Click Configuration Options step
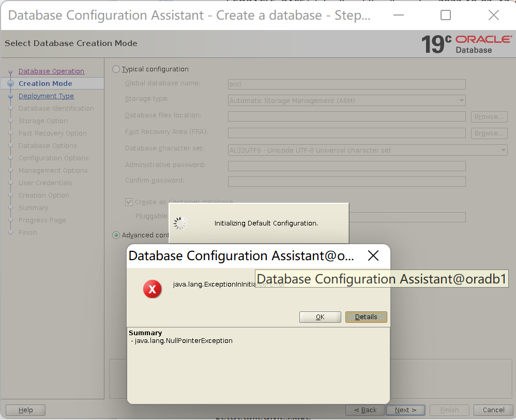This screenshot has width=516, height=420. [x=53, y=158]
